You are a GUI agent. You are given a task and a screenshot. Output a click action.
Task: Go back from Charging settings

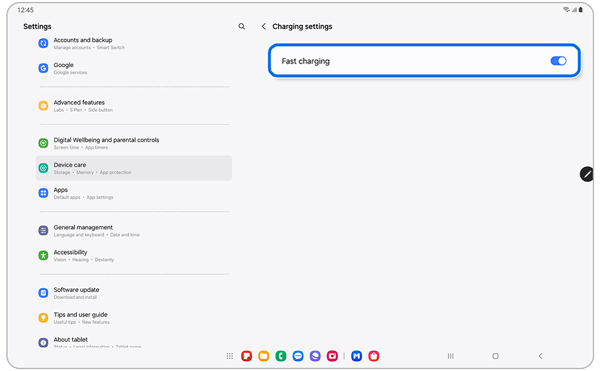tap(264, 26)
